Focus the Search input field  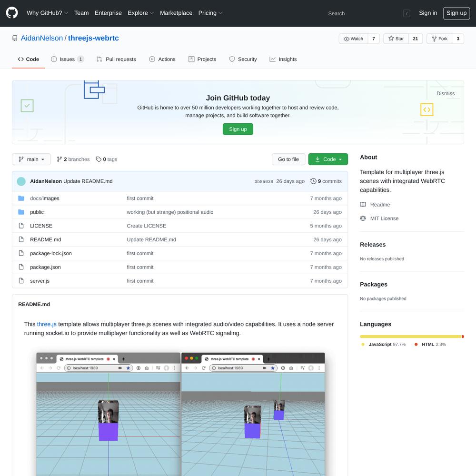coord(367,13)
